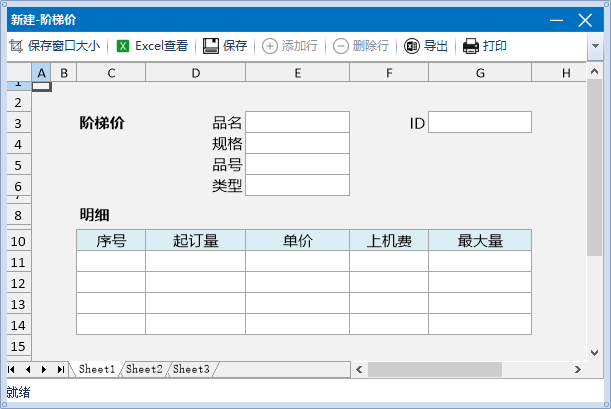Viewport: 611px width, 409px height.
Task: Jump to the first sheet tab arrow
Action: (12, 369)
